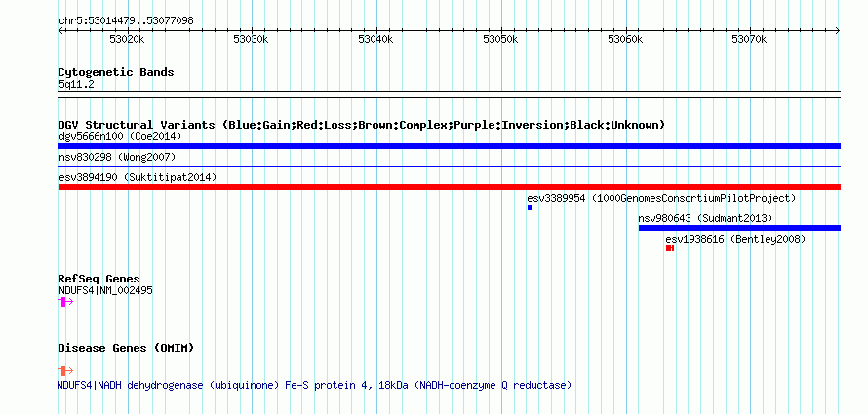Click the RefSeq Genes track heading
Image resolution: width=868 pixels, height=414 pixels.
99,279
